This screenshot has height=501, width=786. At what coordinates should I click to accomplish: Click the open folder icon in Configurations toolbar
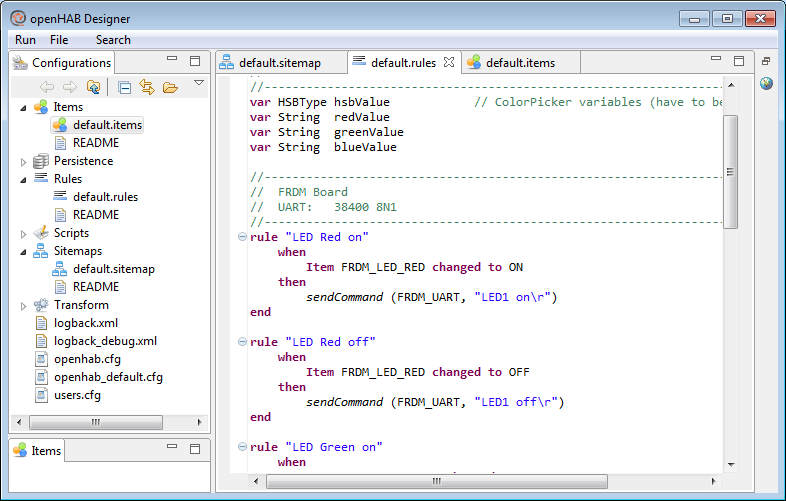pos(170,87)
